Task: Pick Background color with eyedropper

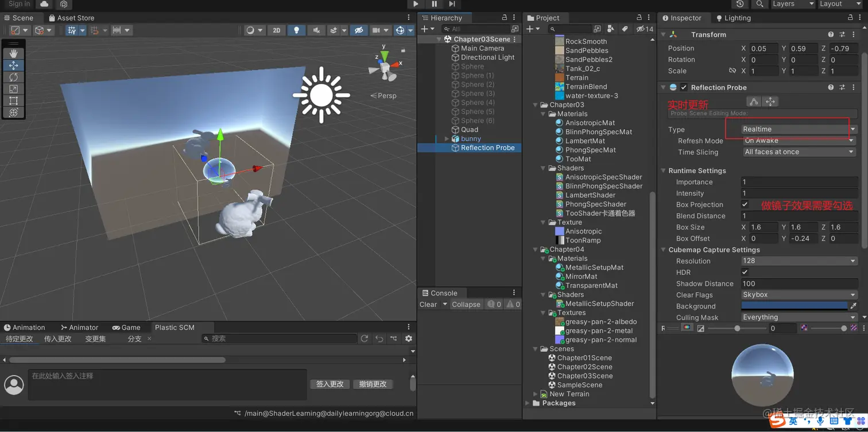Action: pyautogui.click(x=854, y=306)
